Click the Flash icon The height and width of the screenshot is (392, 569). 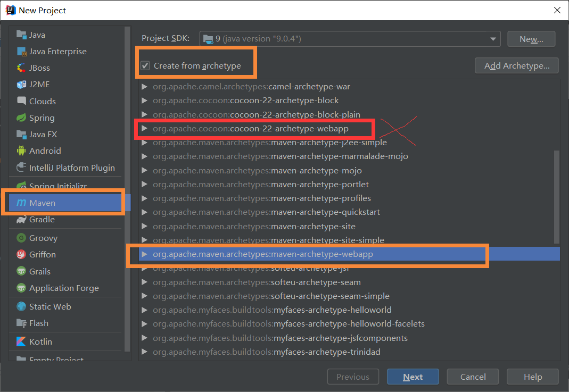pyautogui.click(x=21, y=323)
